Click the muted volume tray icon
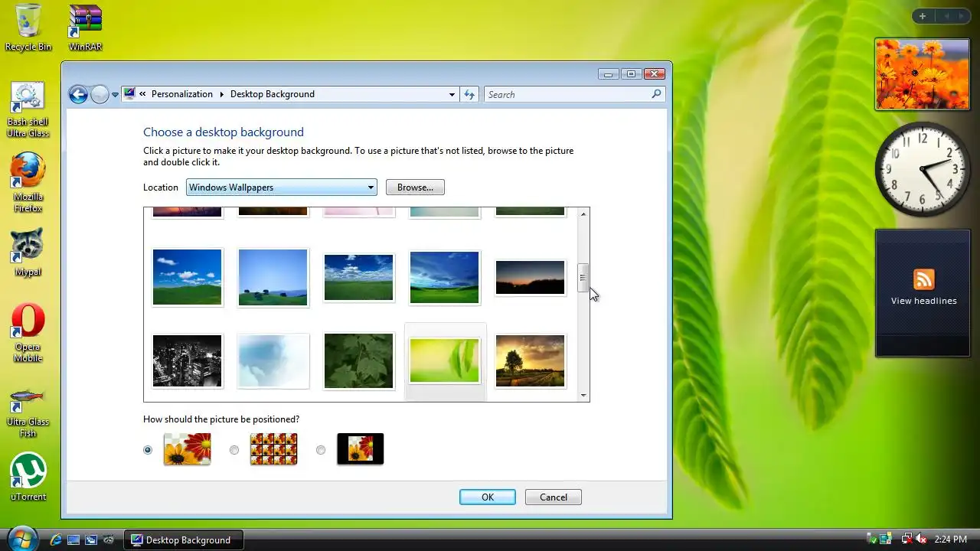The height and width of the screenshot is (551, 980). (921, 540)
